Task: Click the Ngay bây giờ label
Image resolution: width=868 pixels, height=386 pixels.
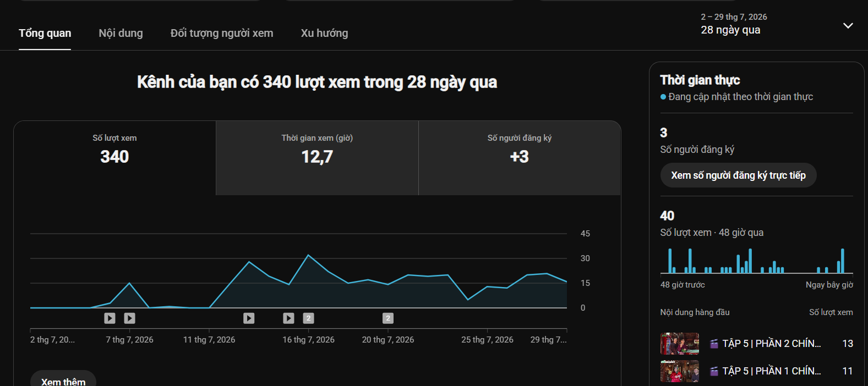Action: 829,285
